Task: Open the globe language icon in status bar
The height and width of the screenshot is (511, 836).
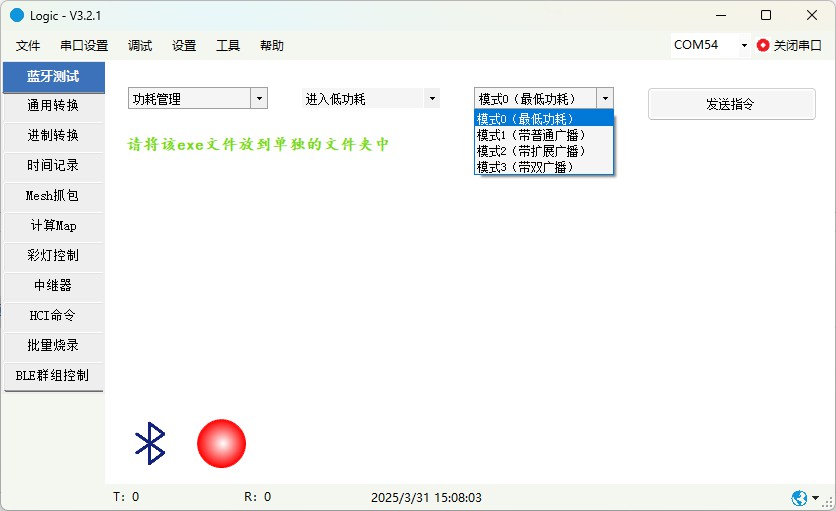Action: [x=799, y=498]
